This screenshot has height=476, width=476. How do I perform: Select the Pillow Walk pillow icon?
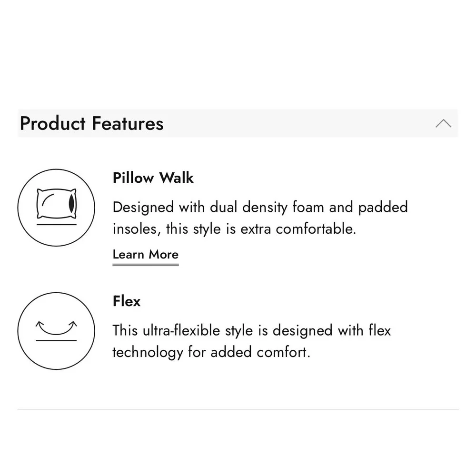click(x=56, y=208)
